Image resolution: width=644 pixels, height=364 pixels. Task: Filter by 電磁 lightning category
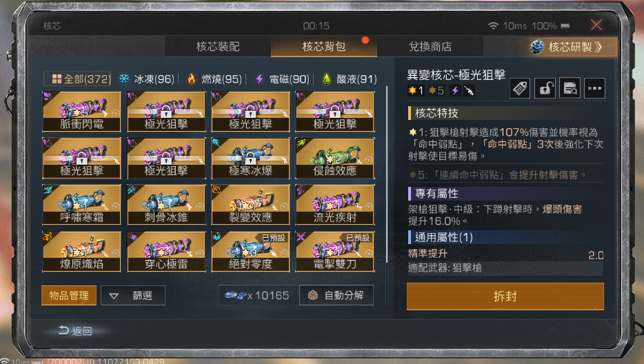tap(282, 79)
